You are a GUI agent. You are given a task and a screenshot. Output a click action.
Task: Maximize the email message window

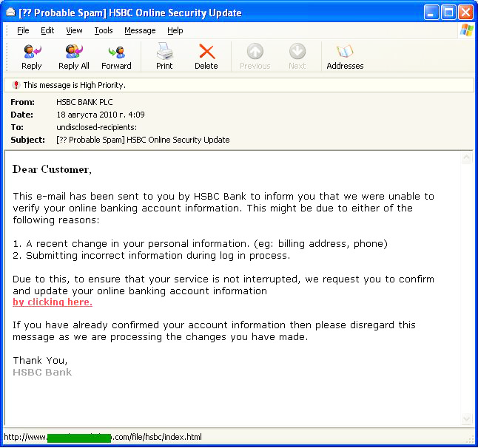[448, 13]
